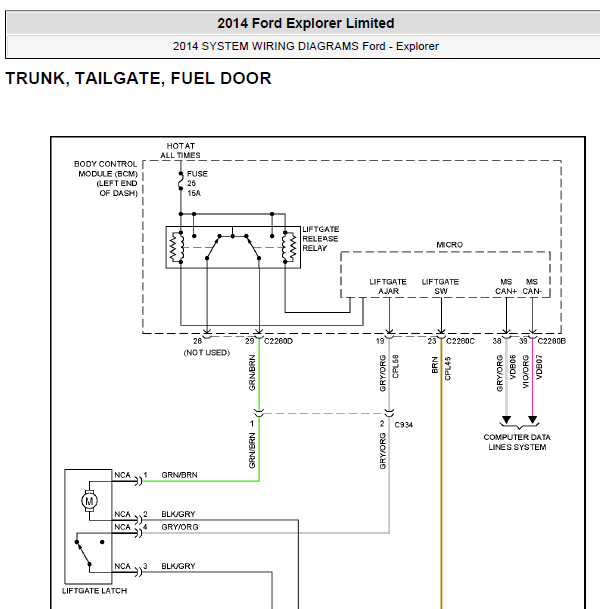
Task: Select "COMPUTER DATA LINES SYSTEM" reference
Action: pyautogui.click(x=517, y=442)
